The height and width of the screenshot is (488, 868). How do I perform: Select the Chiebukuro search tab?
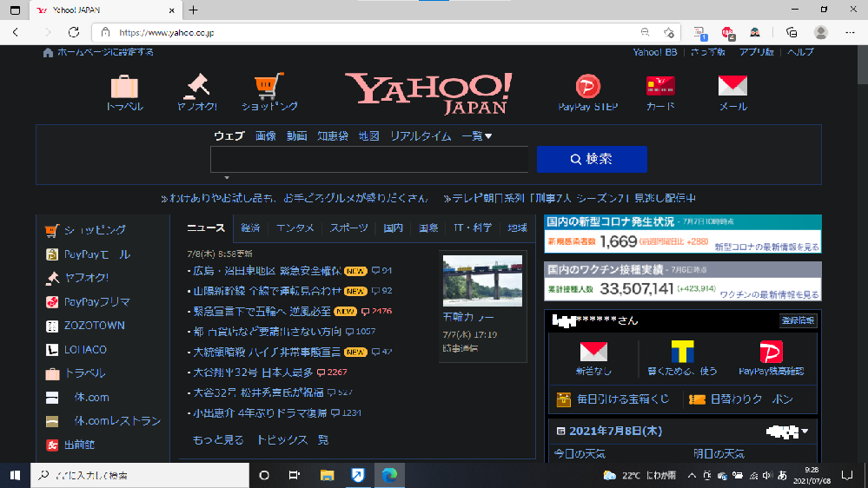(x=333, y=136)
